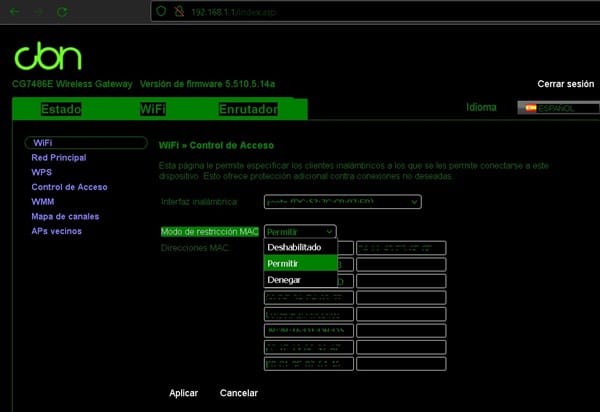Open the WiFi tab
The height and width of the screenshot is (412, 600).
153,109
